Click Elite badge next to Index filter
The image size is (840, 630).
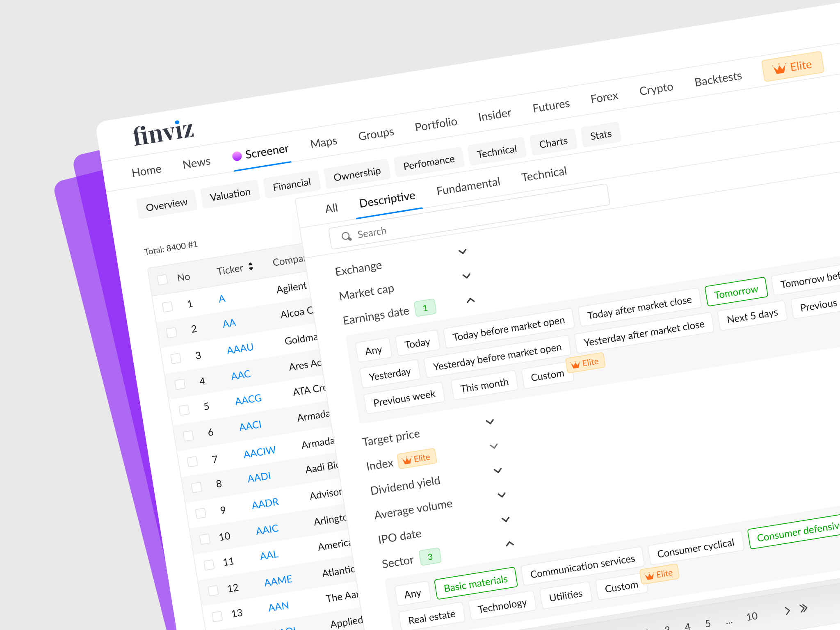(417, 459)
